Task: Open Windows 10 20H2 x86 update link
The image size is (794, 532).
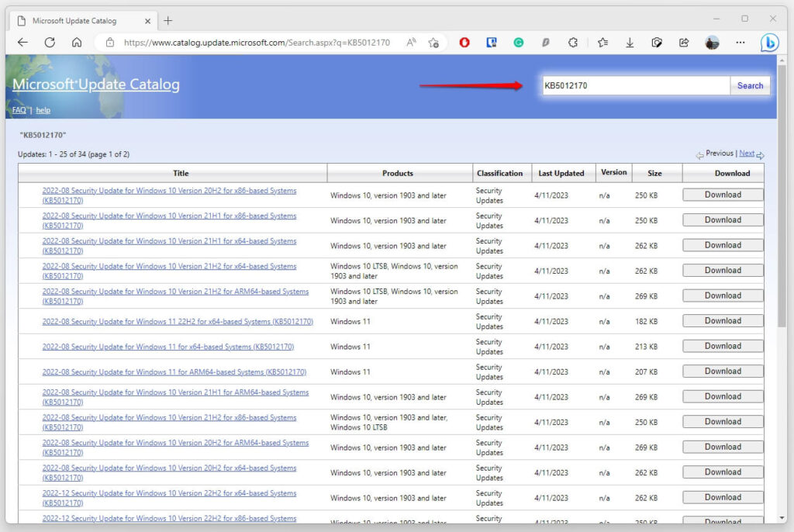Action: [169, 195]
